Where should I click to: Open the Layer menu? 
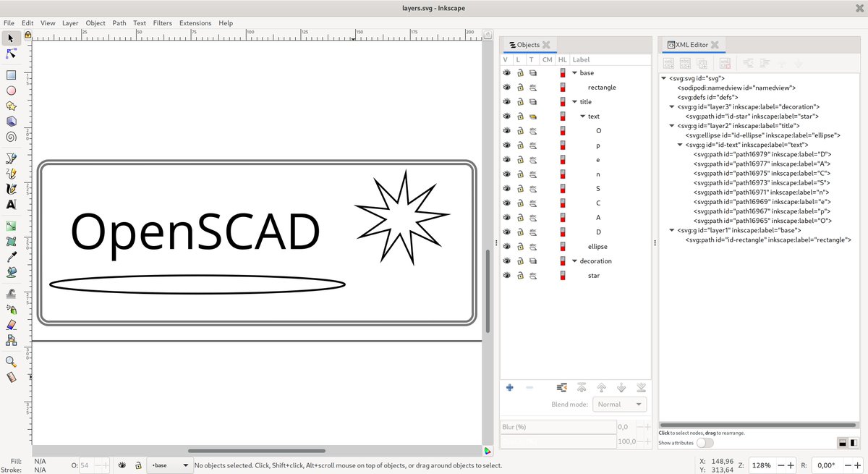tap(70, 23)
